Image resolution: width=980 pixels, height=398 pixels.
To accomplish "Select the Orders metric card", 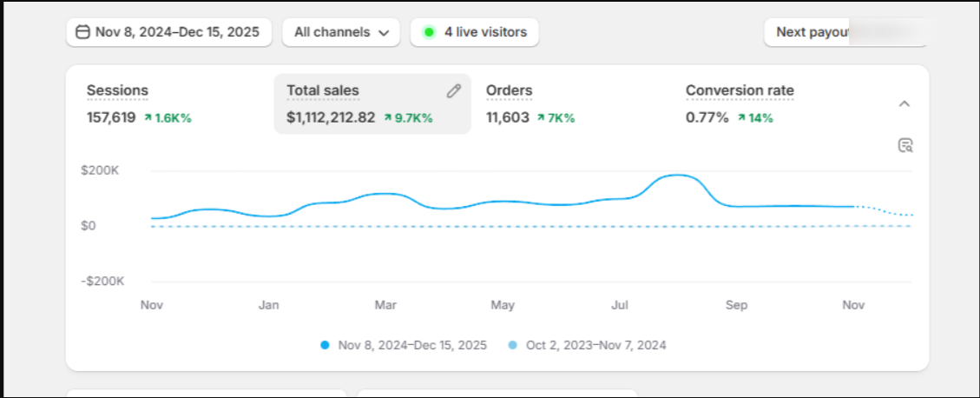I will (x=572, y=104).
